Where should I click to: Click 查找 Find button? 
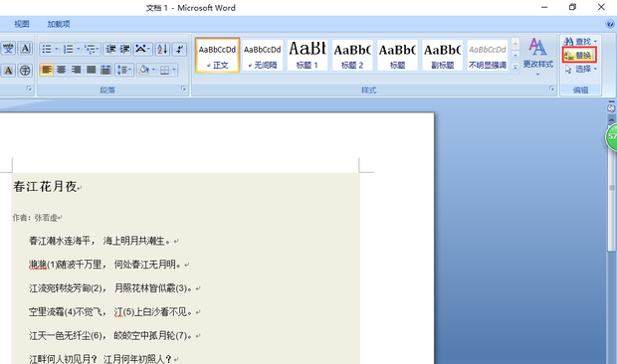577,42
